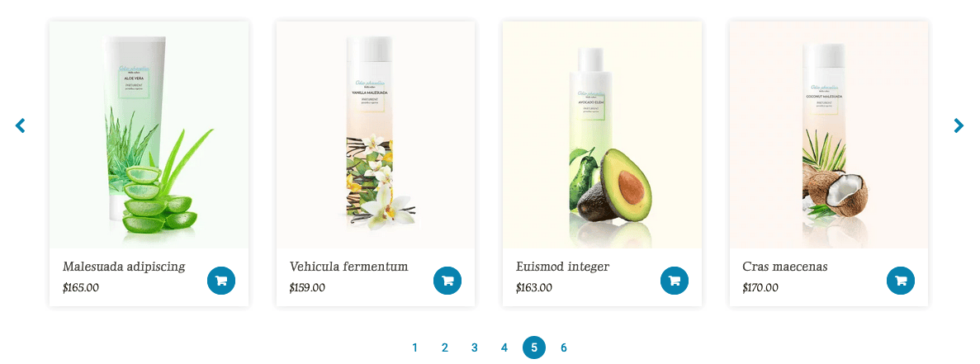
Task: Click the active page 5 indicator
Action: point(534,347)
